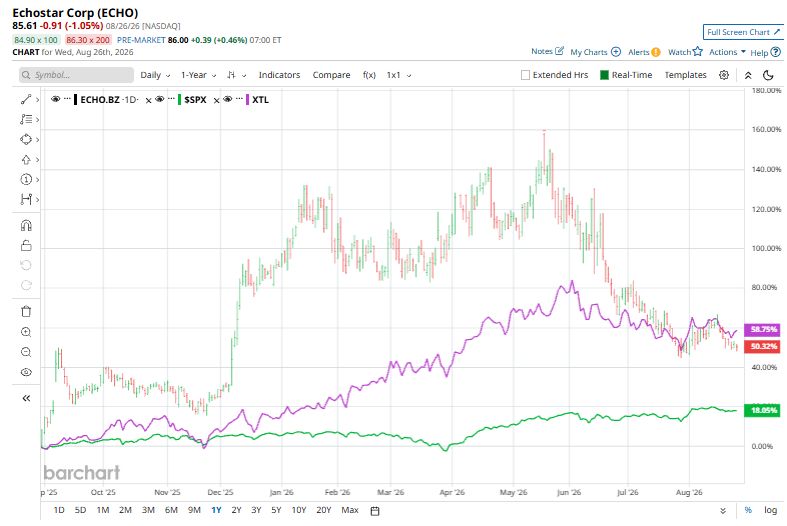Select 3M time range
Viewport: 787px width, 526px height.
pyautogui.click(x=148, y=510)
